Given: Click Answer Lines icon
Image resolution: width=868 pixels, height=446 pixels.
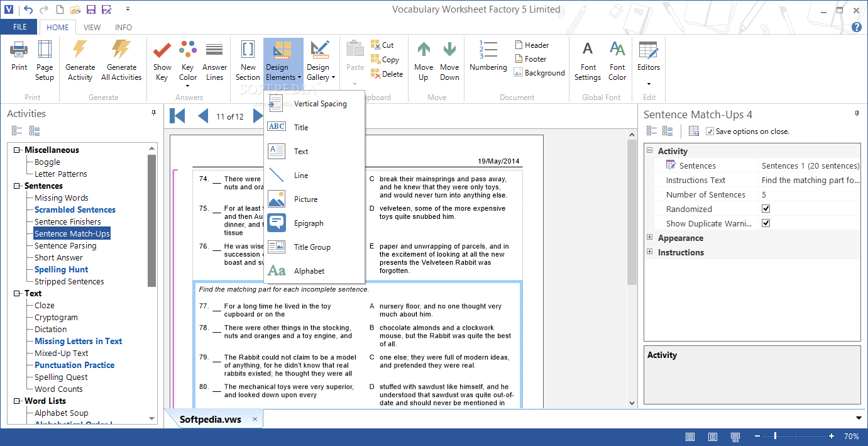Looking at the screenshot, I should (x=214, y=49).
